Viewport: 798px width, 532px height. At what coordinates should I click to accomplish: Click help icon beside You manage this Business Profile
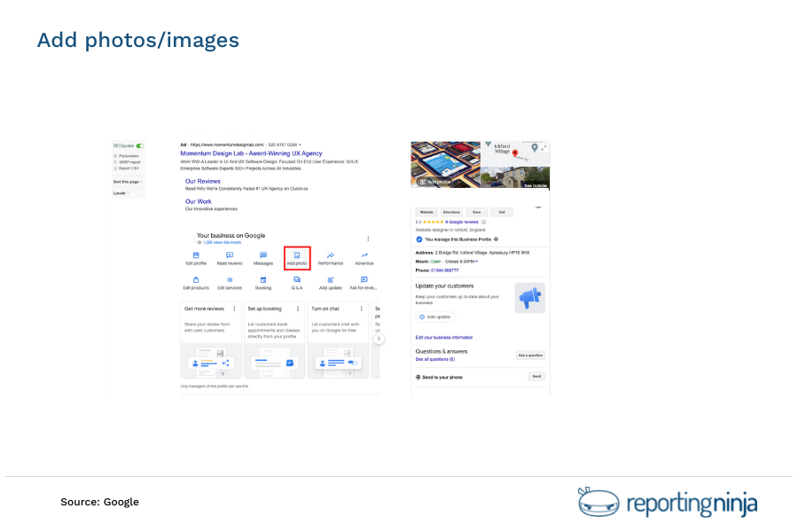pos(496,239)
